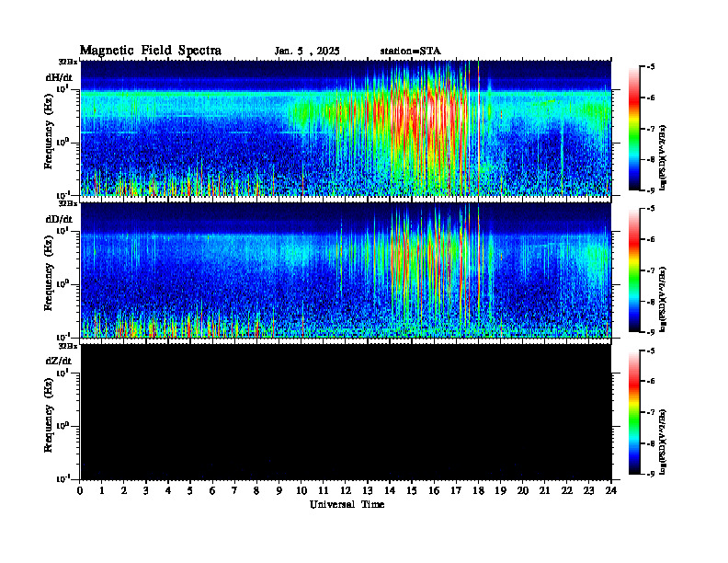Click the 10^-1 frequency tick of dZ/dt panel

click(x=63, y=478)
